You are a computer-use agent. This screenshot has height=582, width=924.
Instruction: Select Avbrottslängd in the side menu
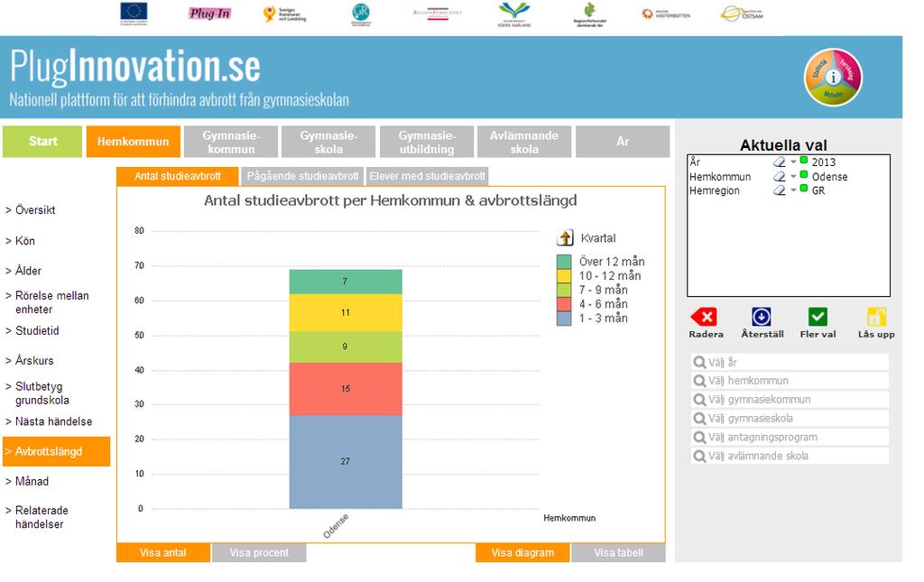57,452
